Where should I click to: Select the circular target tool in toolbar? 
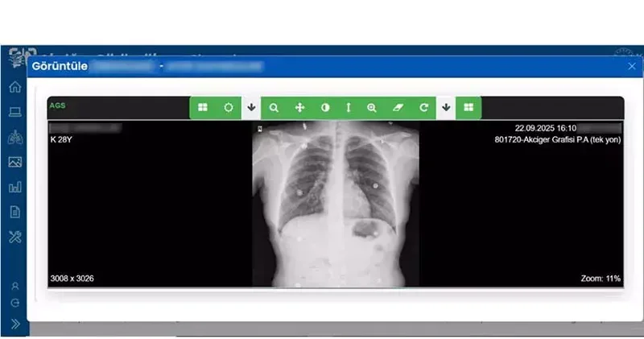[x=228, y=107]
